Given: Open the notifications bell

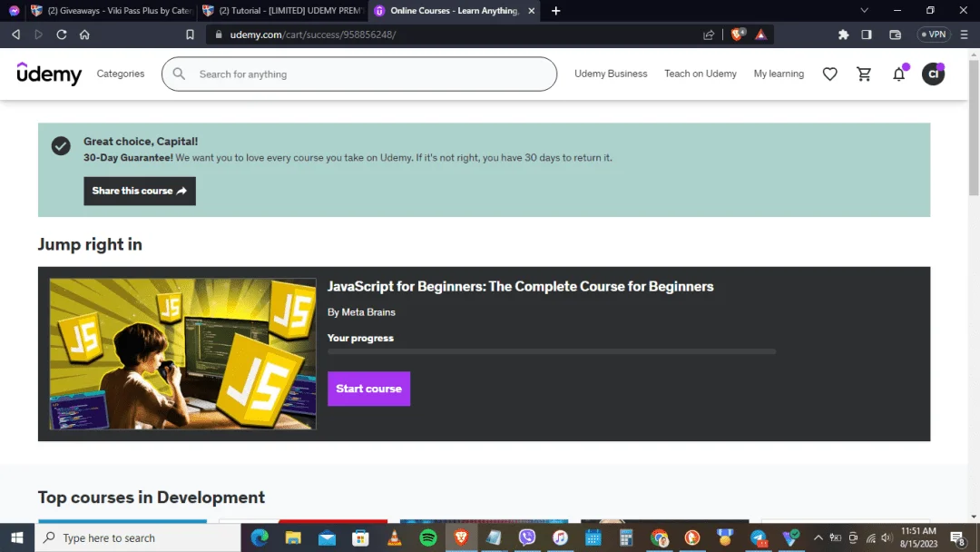Looking at the screenshot, I should coord(898,74).
